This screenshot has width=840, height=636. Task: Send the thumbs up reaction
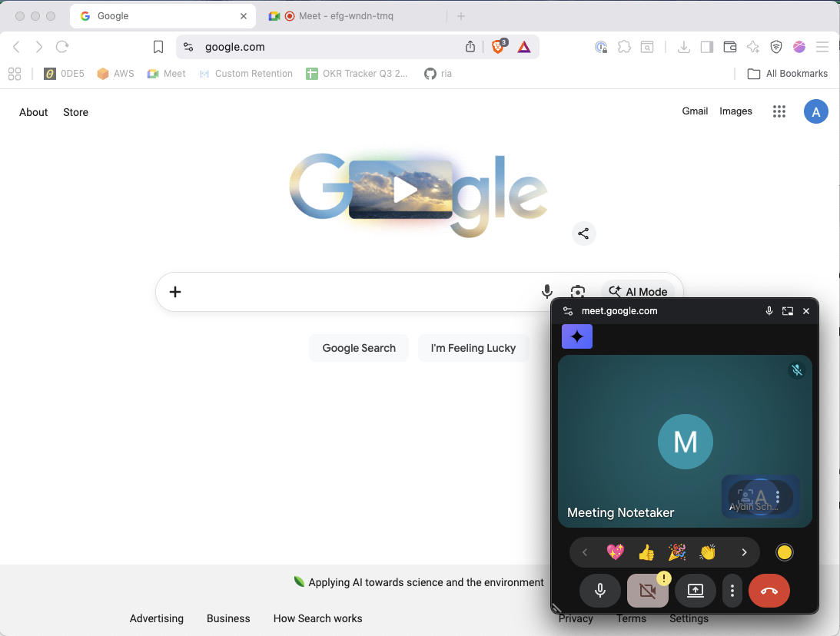pyautogui.click(x=646, y=552)
